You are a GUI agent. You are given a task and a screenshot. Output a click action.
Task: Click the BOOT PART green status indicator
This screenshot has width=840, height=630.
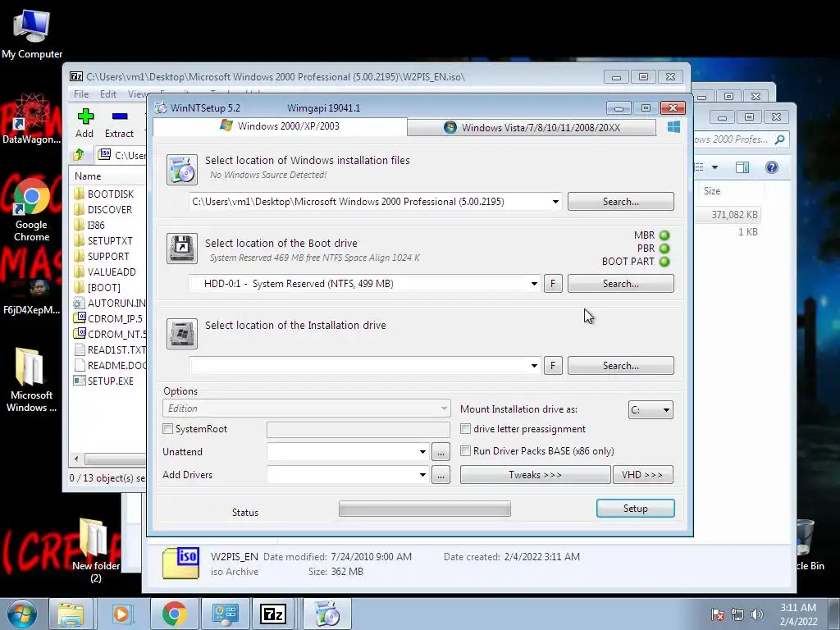[x=664, y=262]
